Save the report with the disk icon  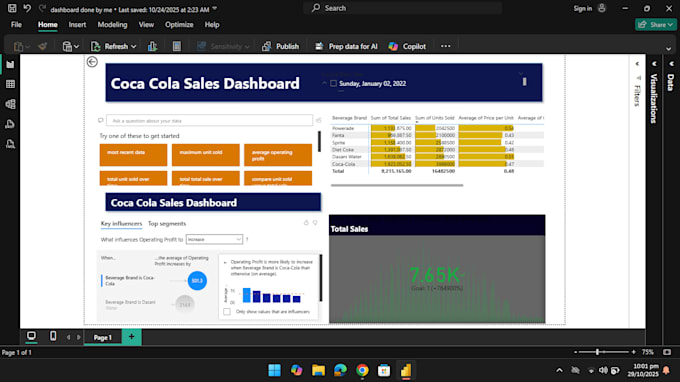pos(12,8)
